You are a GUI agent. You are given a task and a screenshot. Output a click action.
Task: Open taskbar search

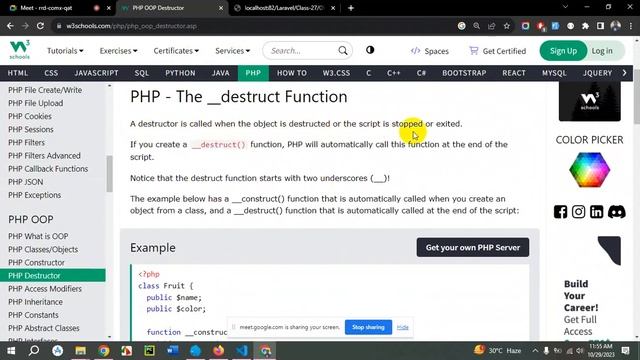(x=34, y=351)
